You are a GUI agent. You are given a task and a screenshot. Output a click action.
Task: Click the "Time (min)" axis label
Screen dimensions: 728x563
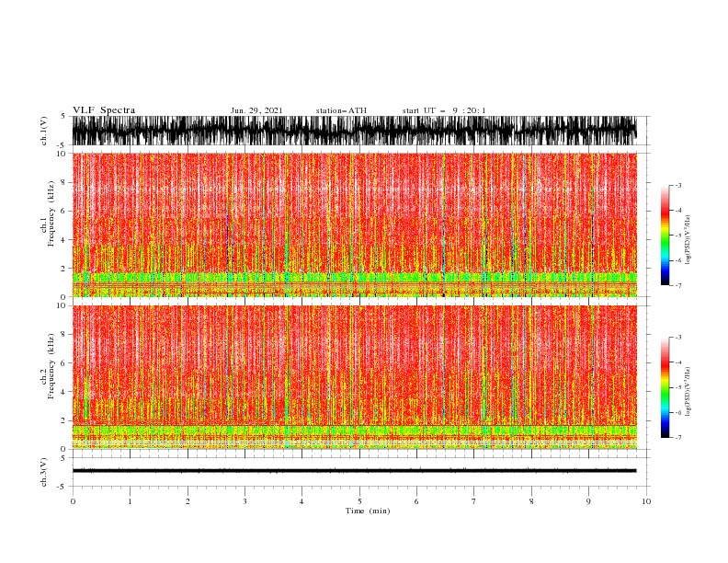[368, 511]
